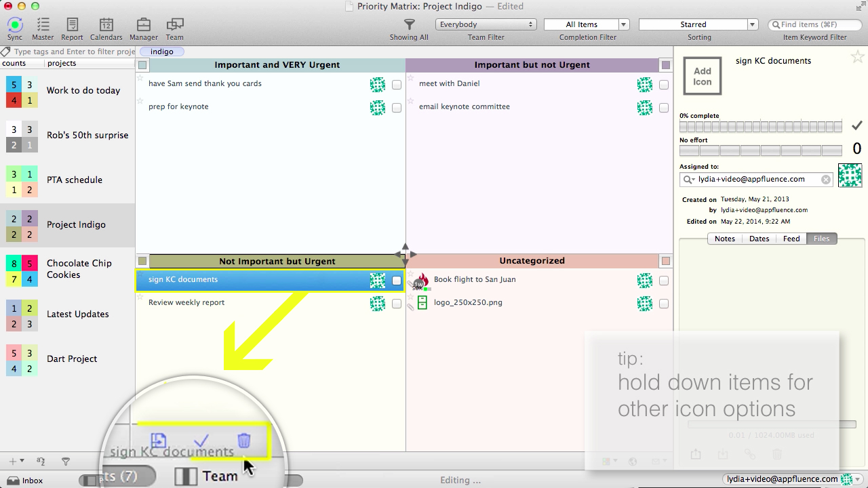Click the 'Not Important but Urgent' quadrant header
The height and width of the screenshot is (488, 868).
point(277,261)
